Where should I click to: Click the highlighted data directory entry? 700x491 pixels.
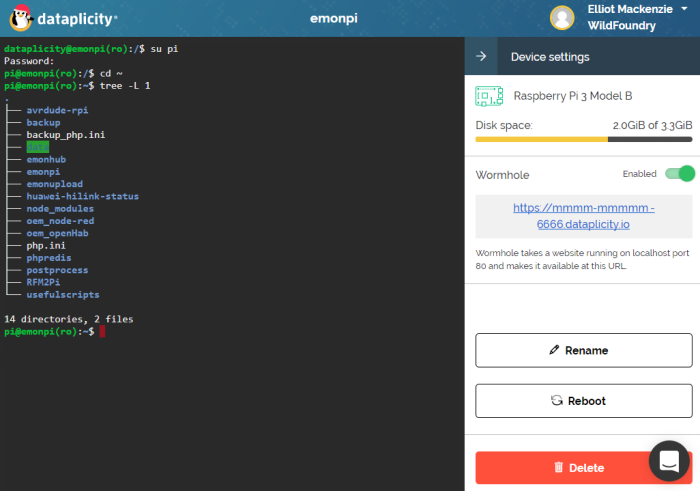pyautogui.click(x=38, y=147)
